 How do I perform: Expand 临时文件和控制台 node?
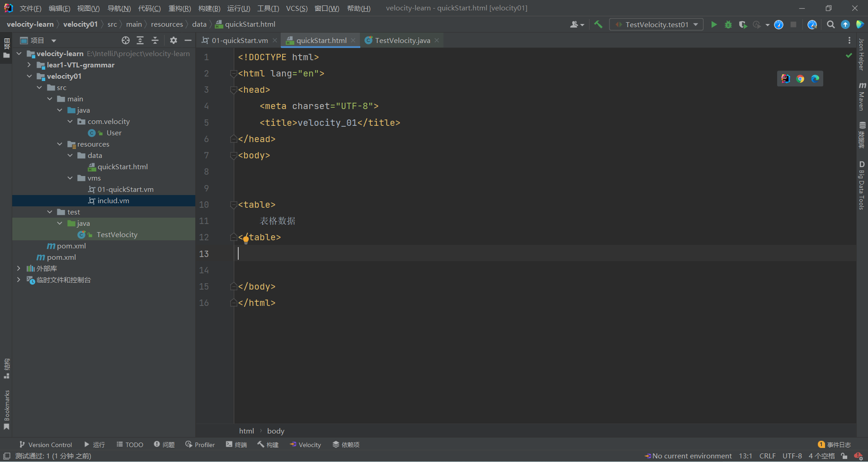19,280
